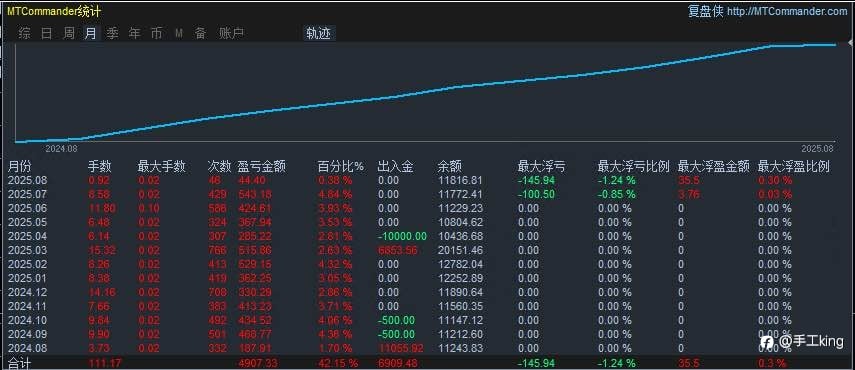Click balance value 12782.04
This screenshot has width=855, height=370.
click(x=460, y=264)
